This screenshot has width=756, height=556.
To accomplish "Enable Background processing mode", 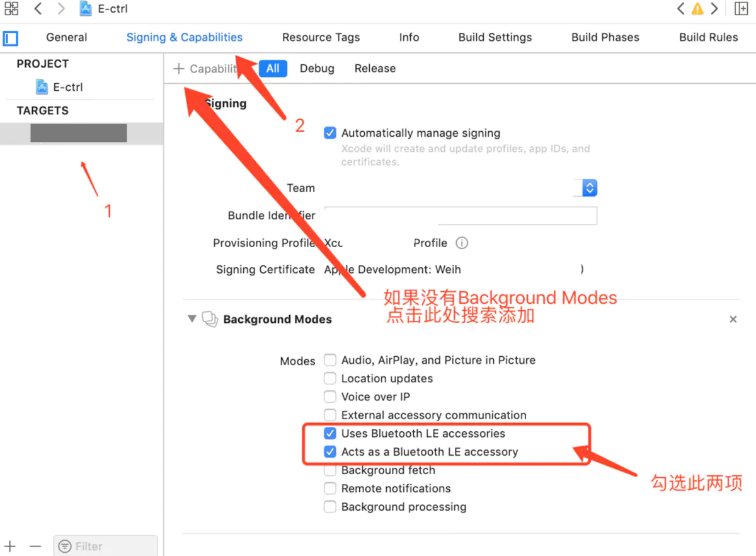I will click(x=330, y=507).
